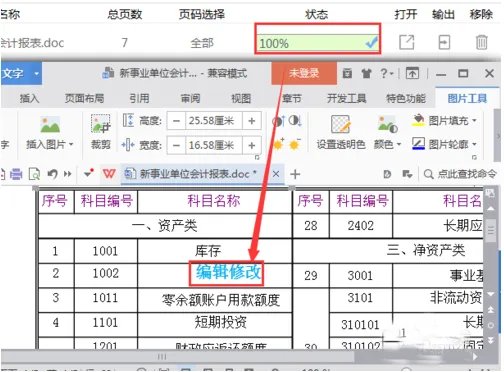Click the 设置透明色 icon
Viewport: 504px width, 372px height.
[x=340, y=124]
